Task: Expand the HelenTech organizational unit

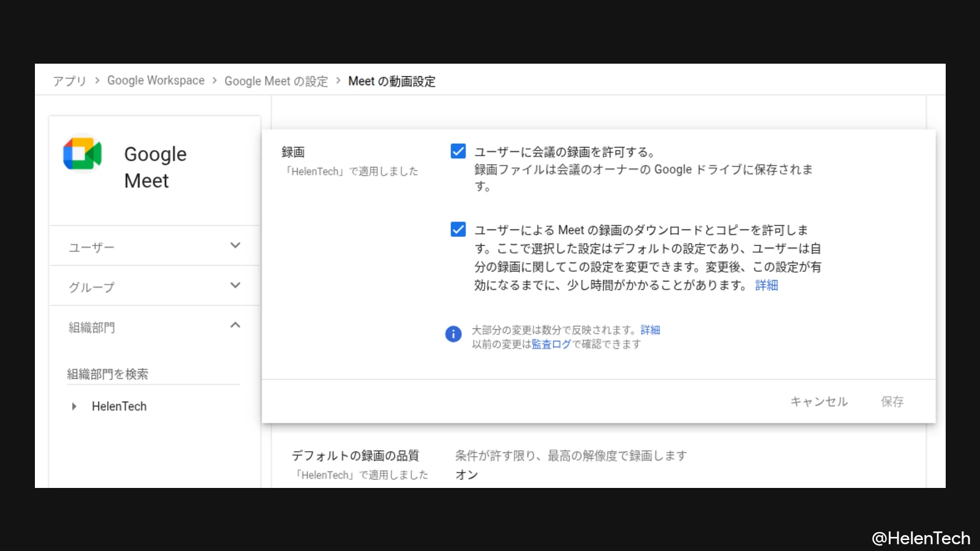Action: (74, 406)
